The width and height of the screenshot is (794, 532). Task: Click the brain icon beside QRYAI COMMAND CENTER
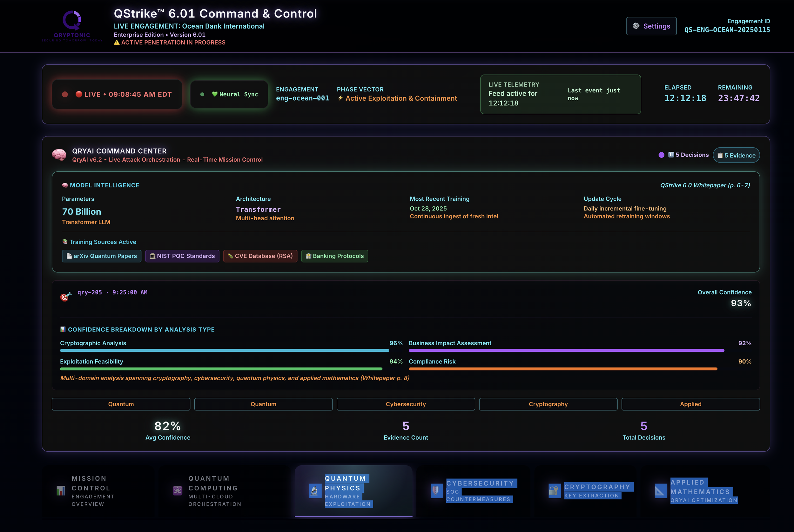60,154
